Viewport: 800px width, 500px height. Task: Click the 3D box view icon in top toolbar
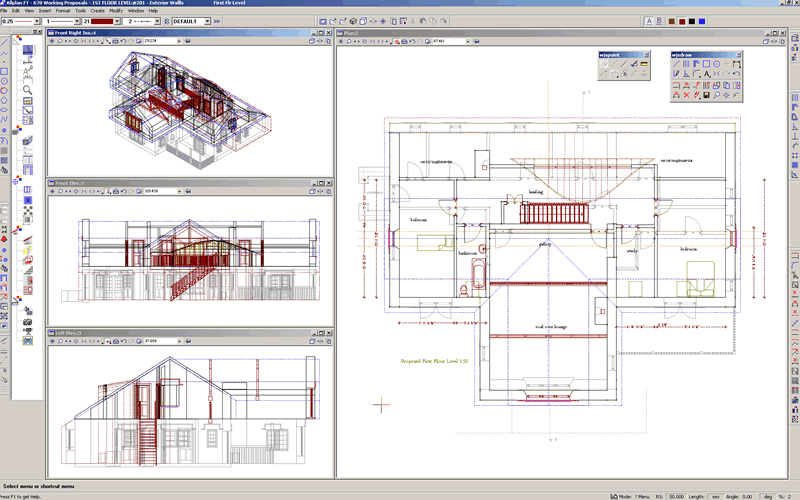click(363, 21)
